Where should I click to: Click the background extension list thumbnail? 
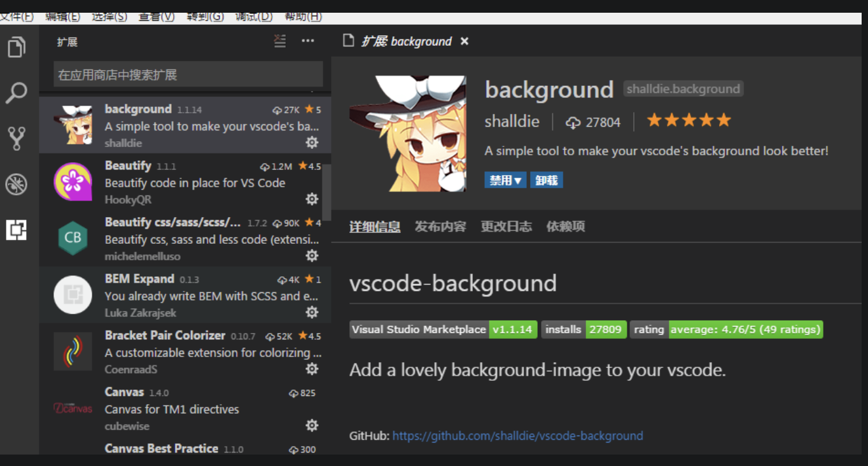(x=73, y=125)
